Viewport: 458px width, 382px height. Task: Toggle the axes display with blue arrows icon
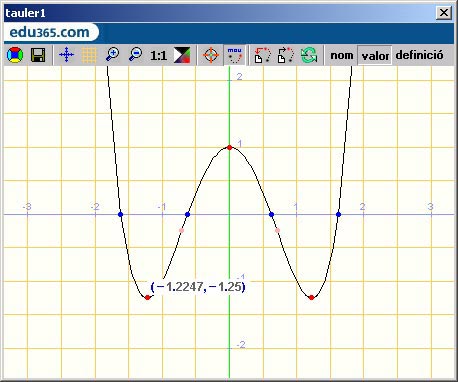point(66,55)
